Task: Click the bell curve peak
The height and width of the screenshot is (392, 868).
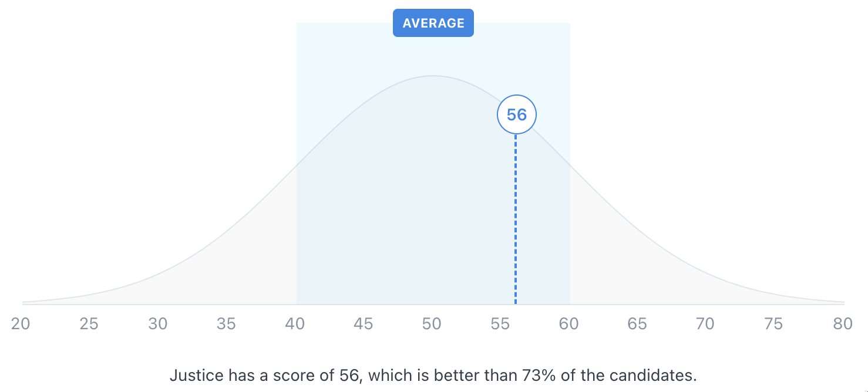Action: tap(433, 76)
